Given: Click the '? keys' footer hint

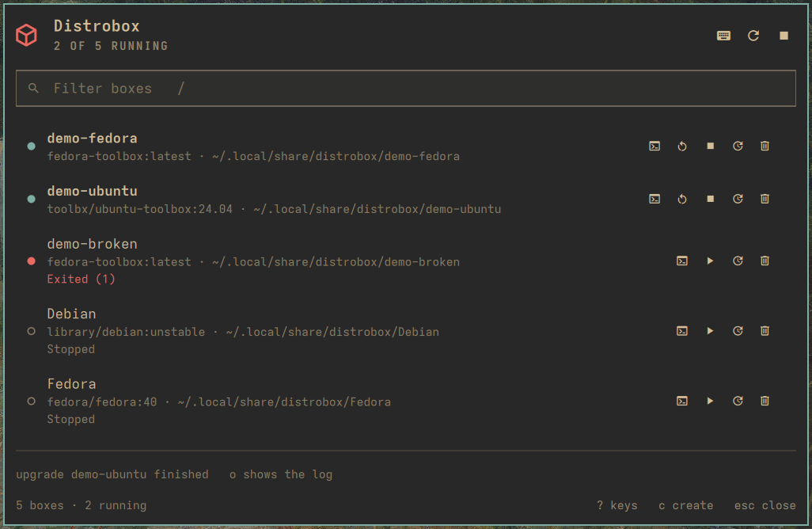Looking at the screenshot, I should [x=617, y=505].
